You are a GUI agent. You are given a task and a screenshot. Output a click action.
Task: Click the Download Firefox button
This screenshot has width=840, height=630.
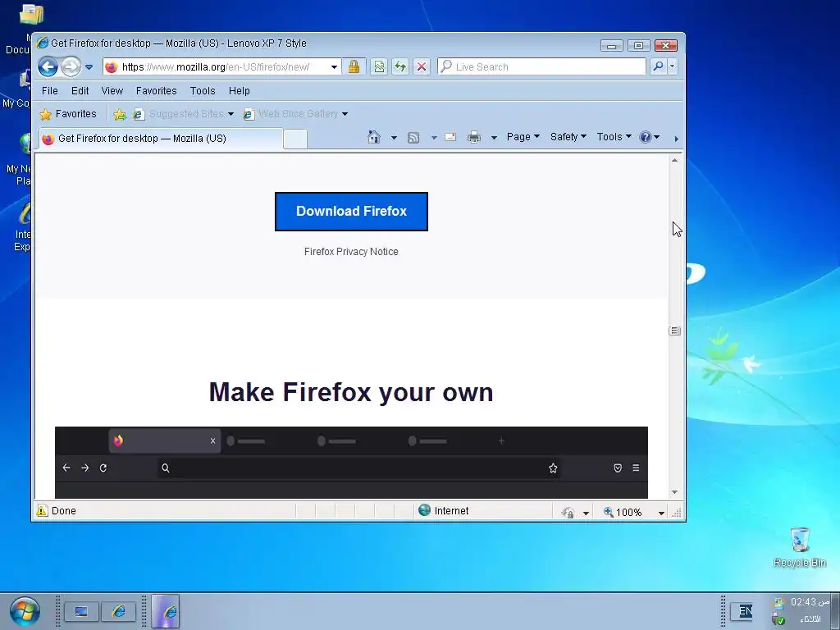point(351,211)
